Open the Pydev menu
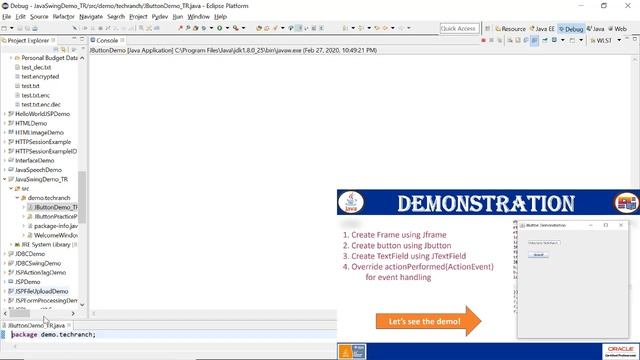Viewport: 640px width, 360px height. (x=160, y=17)
